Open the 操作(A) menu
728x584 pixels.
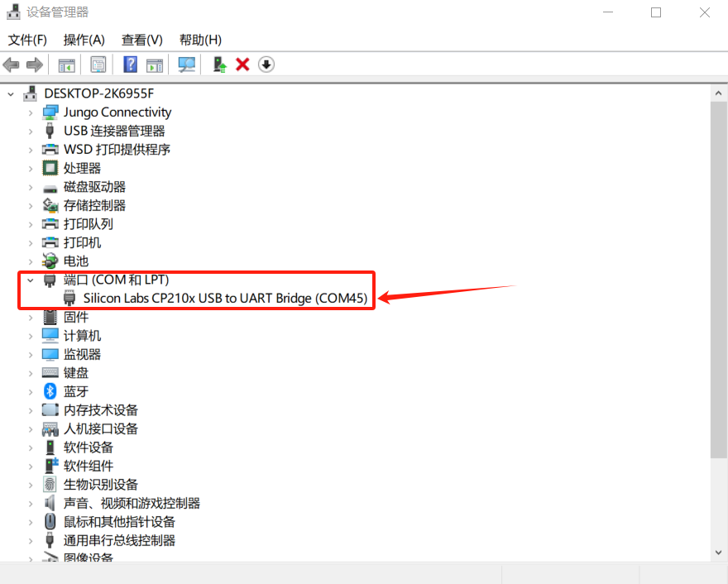pyautogui.click(x=84, y=40)
